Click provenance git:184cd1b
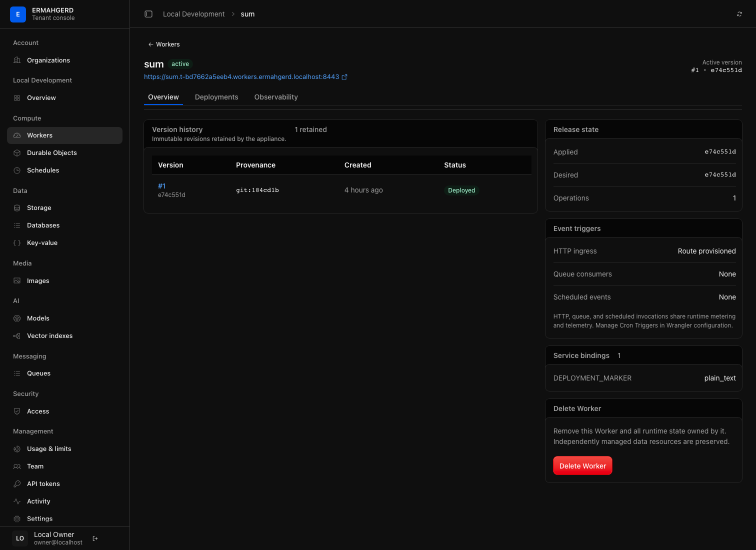This screenshot has height=550, width=756. coord(257,190)
